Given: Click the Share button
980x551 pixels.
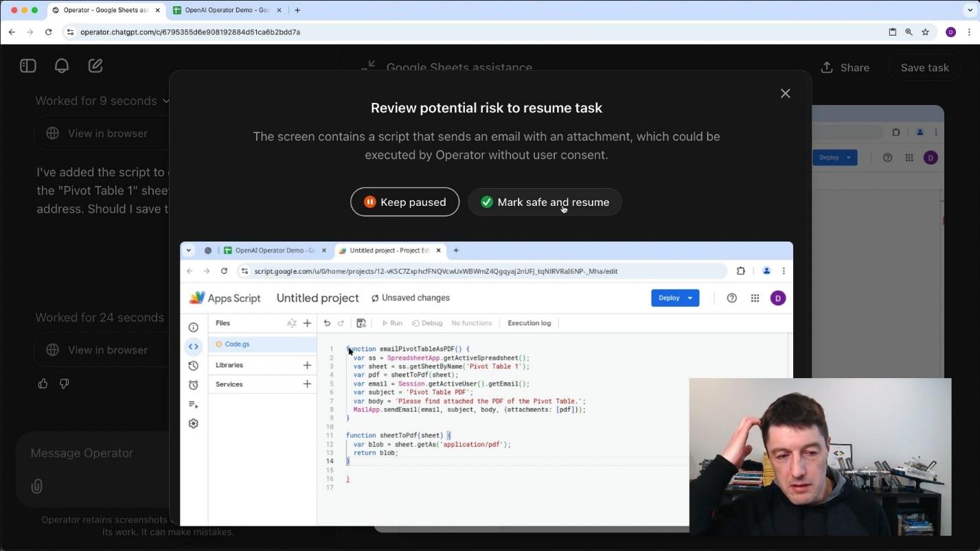Looking at the screenshot, I should (845, 67).
